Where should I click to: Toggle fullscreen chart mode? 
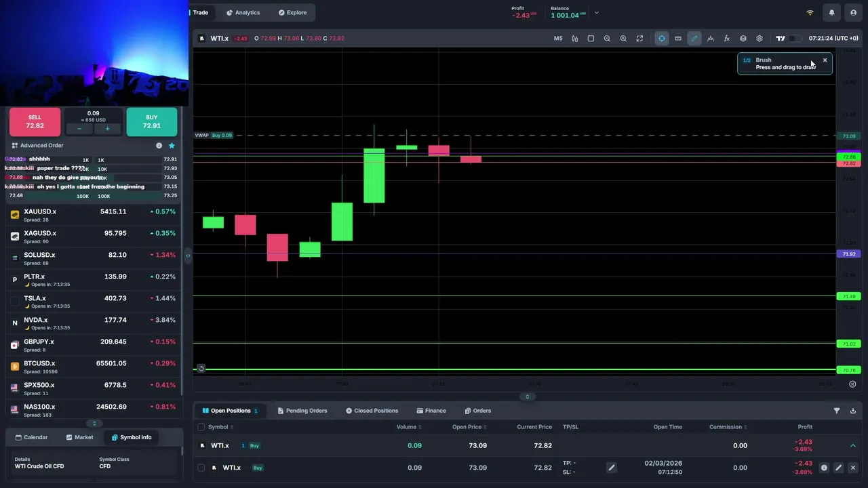pyautogui.click(x=639, y=39)
